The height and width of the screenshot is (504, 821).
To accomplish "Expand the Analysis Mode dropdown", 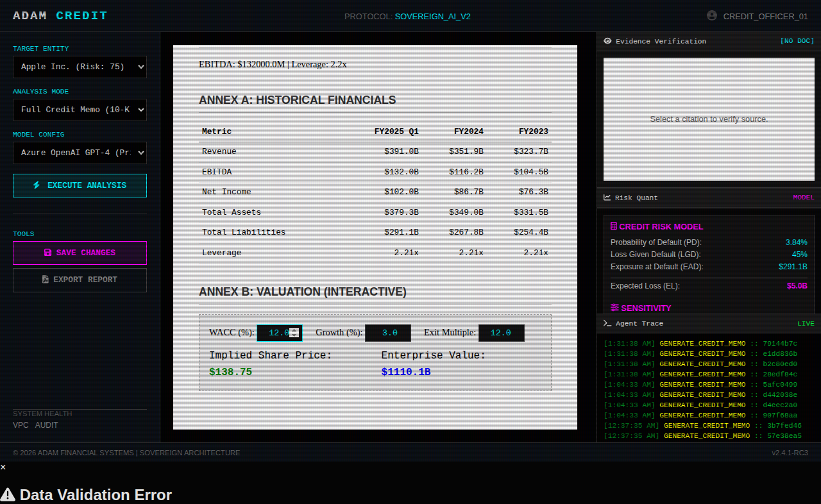I will pyautogui.click(x=80, y=110).
